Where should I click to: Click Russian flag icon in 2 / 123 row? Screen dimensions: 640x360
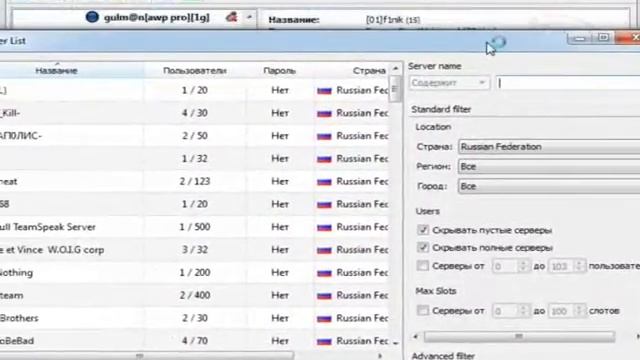click(324, 182)
